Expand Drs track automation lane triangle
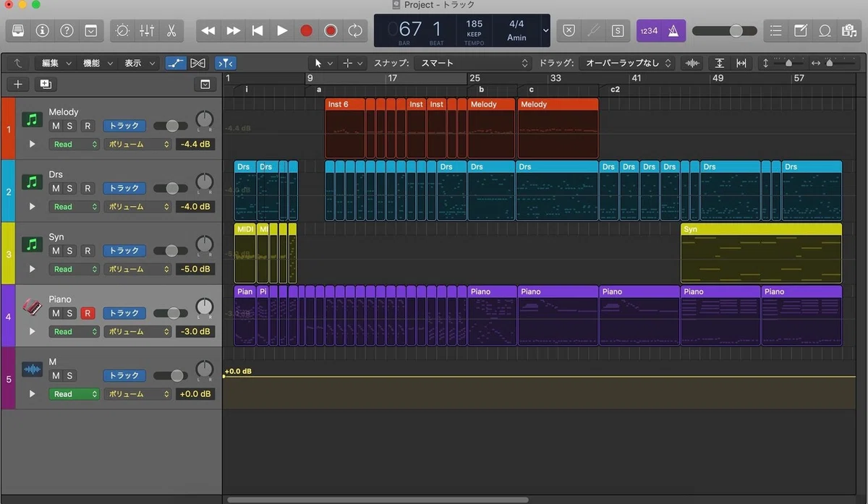The width and height of the screenshot is (868, 504). point(32,207)
